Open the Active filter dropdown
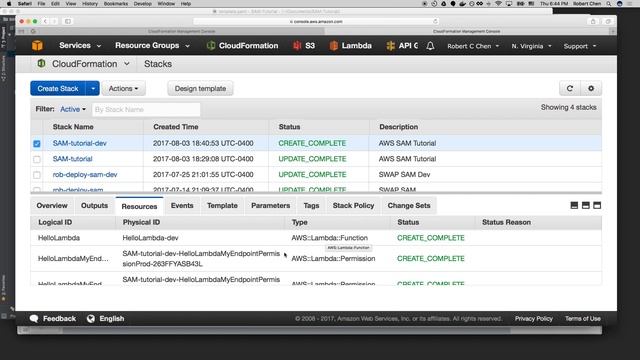Image resolution: width=640 pixels, height=360 pixels. pyautogui.click(x=73, y=109)
